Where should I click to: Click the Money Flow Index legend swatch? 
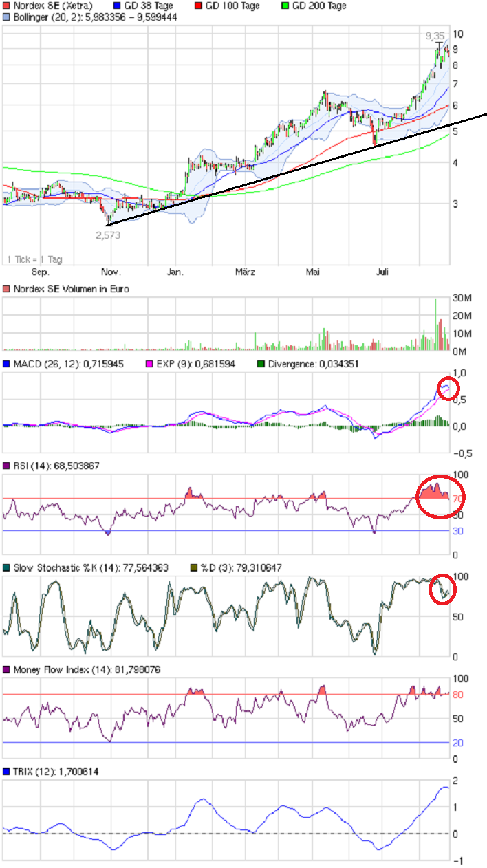(x=7, y=669)
